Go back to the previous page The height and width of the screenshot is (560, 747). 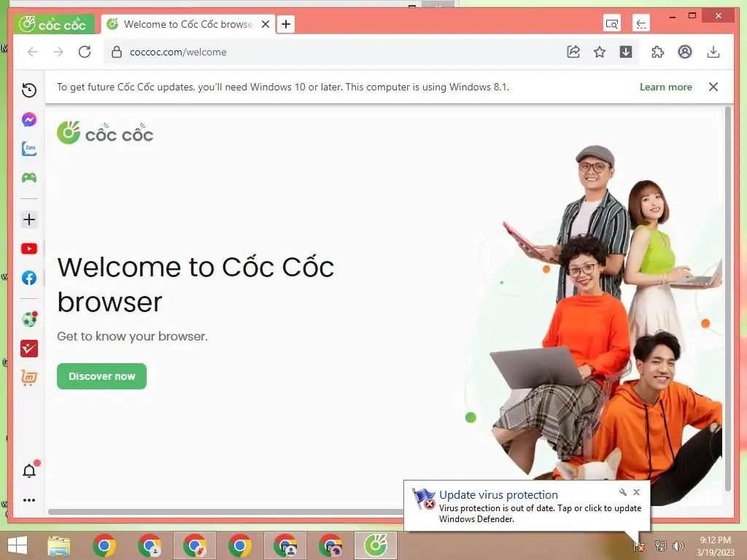click(x=32, y=52)
